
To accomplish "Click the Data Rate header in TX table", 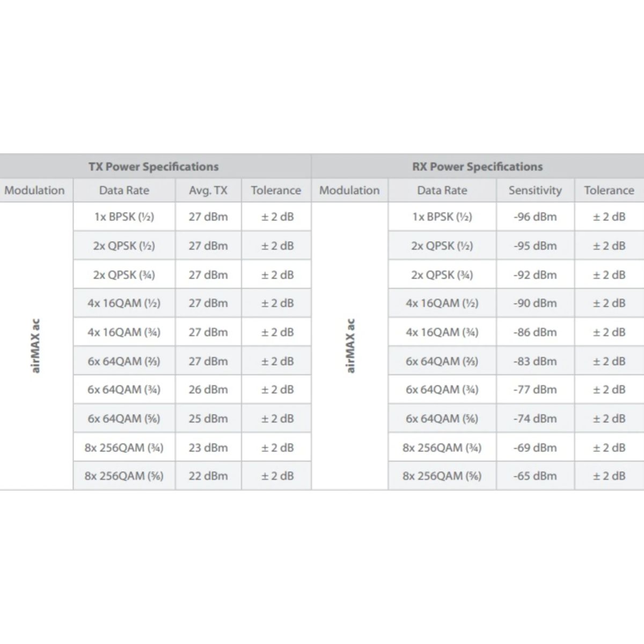I will [x=124, y=190].
